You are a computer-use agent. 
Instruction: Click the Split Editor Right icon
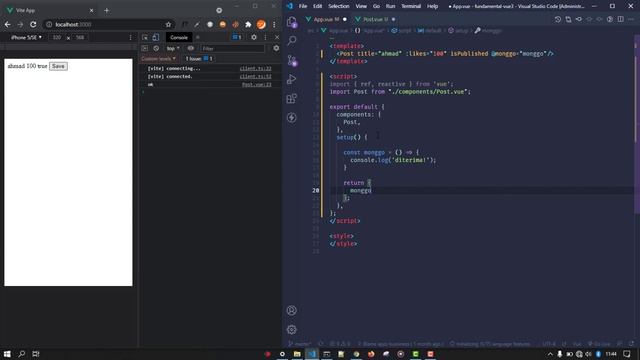(x=620, y=19)
